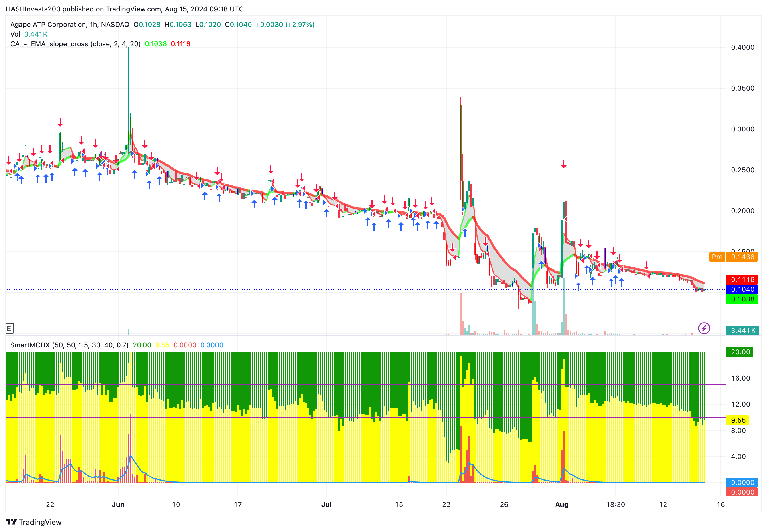Click the 0.3500 price axis label
This screenshot has height=532, width=767.
[x=742, y=88]
